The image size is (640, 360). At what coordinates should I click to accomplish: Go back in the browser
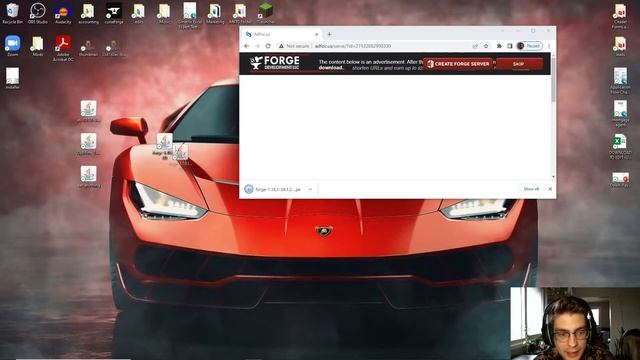pyautogui.click(x=247, y=46)
